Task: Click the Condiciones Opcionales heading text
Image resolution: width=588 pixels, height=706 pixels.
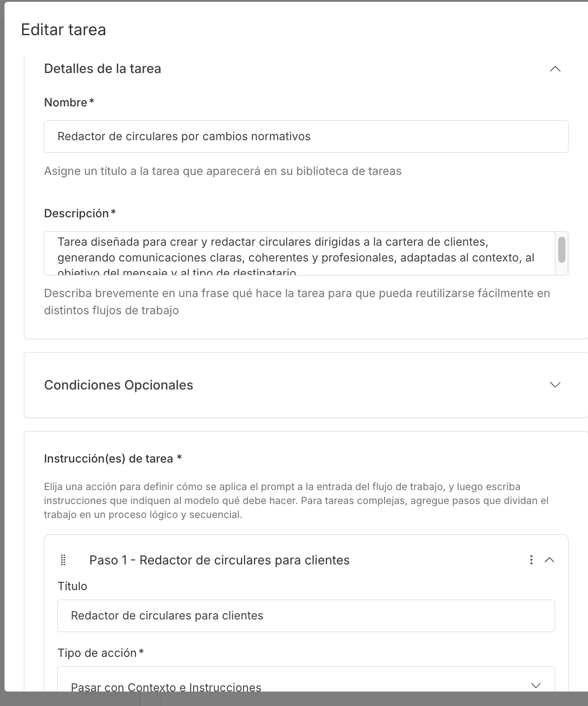Action: point(119,385)
